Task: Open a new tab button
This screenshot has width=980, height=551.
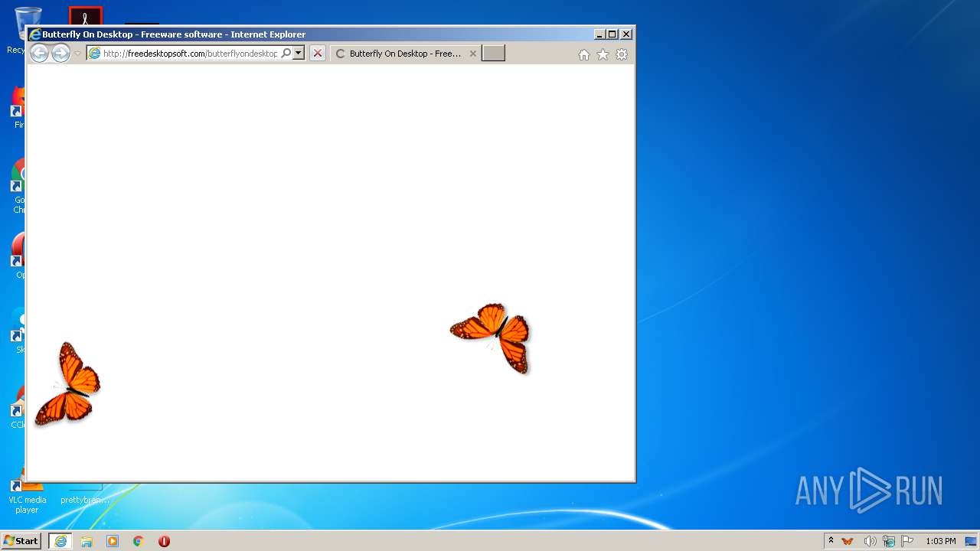Action: 493,53
